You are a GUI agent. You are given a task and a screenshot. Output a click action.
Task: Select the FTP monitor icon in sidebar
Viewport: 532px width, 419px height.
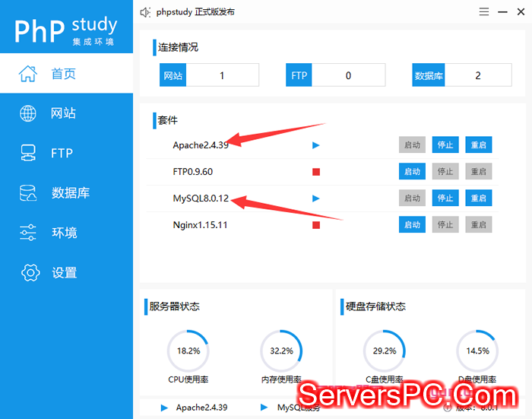[28, 153]
